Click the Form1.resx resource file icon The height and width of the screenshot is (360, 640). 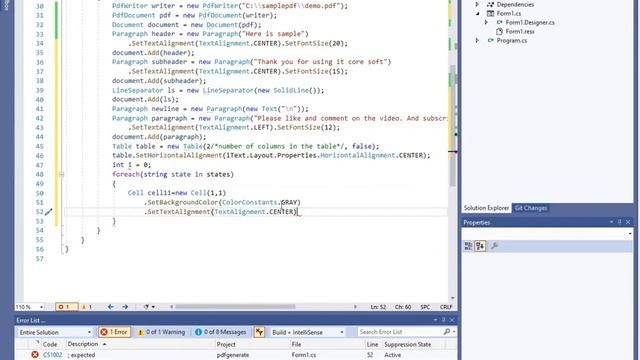[499, 31]
